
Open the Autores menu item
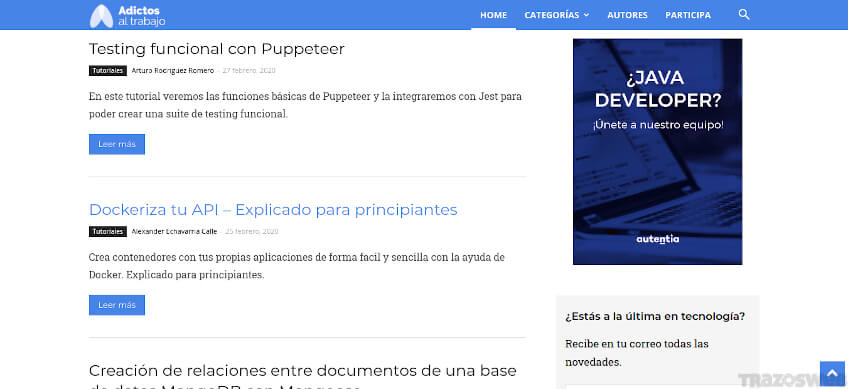(627, 15)
